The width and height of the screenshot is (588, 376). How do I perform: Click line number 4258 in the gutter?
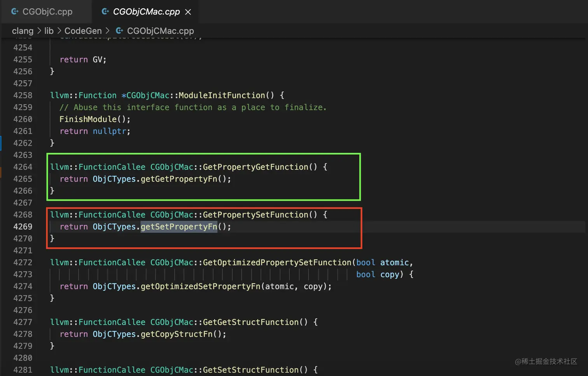tap(23, 95)
